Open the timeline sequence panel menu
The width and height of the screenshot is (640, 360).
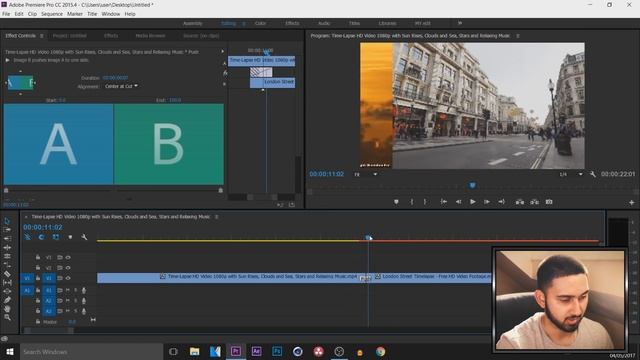tap(216, 217)
